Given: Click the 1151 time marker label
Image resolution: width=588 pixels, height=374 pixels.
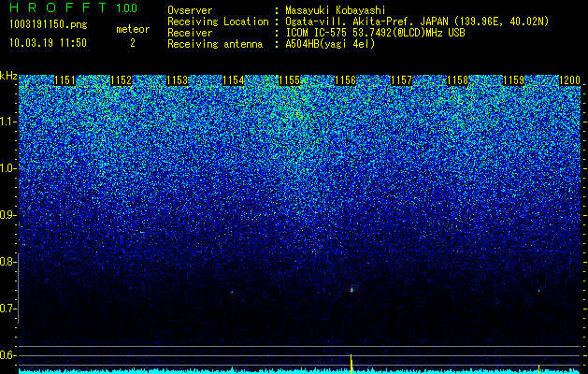Looking at the screenshot, I should click(65, 80).
